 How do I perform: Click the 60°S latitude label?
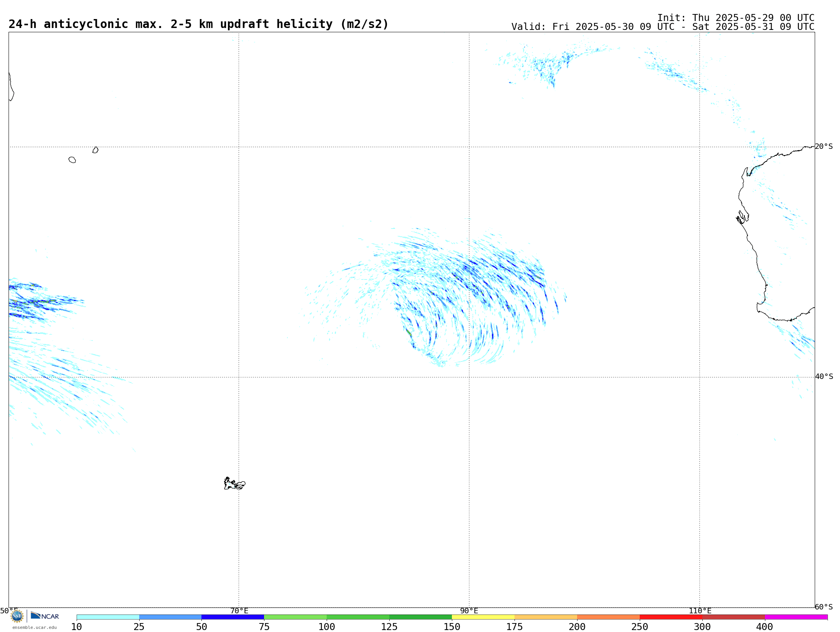click(x=824, y=607)
